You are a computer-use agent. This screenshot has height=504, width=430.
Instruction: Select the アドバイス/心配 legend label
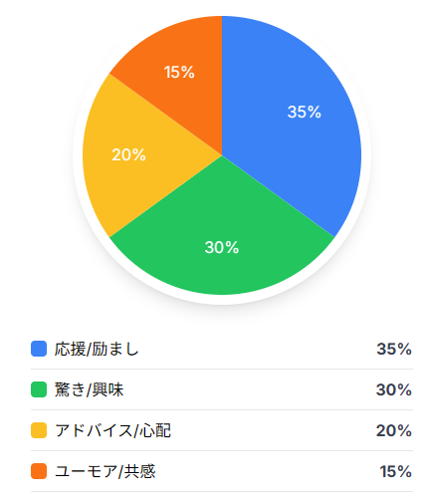tap(112, 430)
